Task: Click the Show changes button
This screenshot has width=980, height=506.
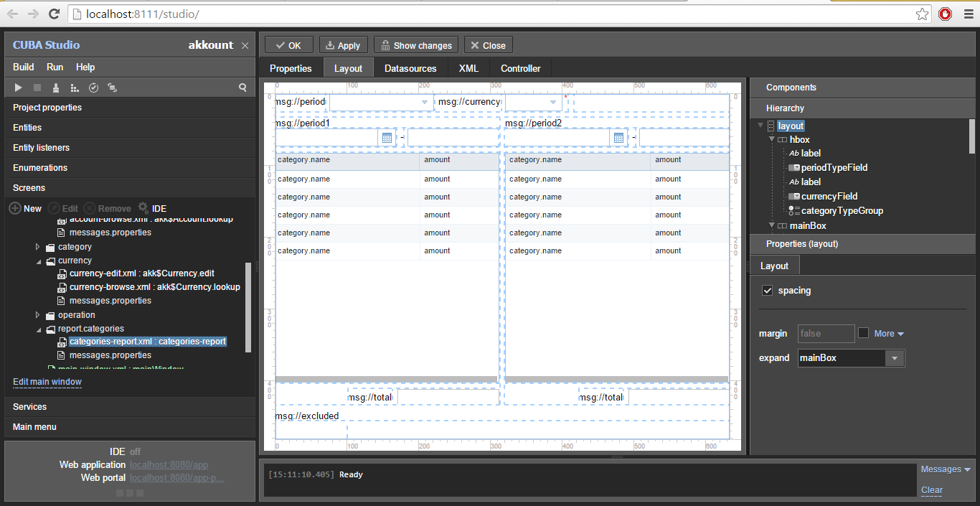Action: (416, 45)
